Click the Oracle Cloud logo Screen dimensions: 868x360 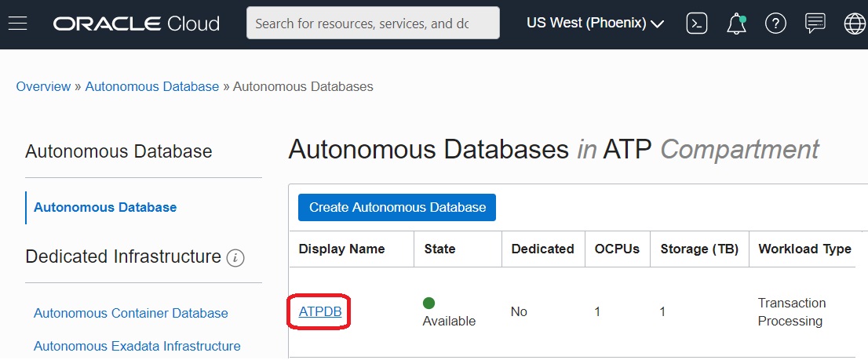tap(137, 24)
